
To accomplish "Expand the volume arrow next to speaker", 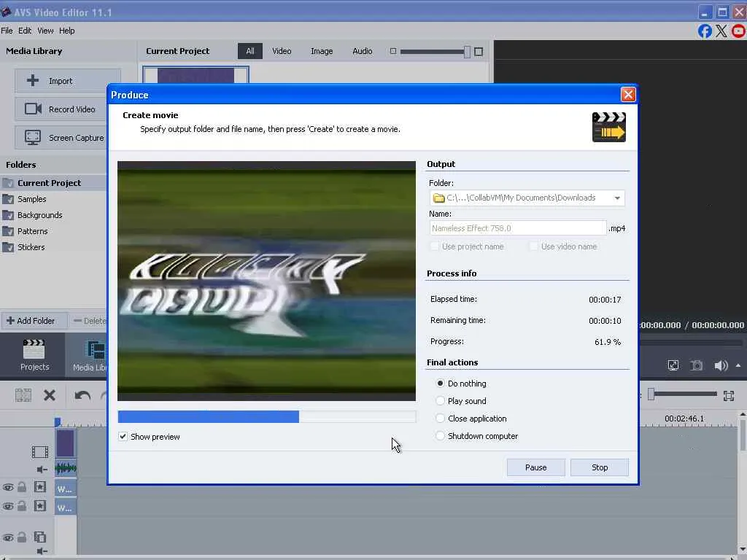I will [738, 366].
